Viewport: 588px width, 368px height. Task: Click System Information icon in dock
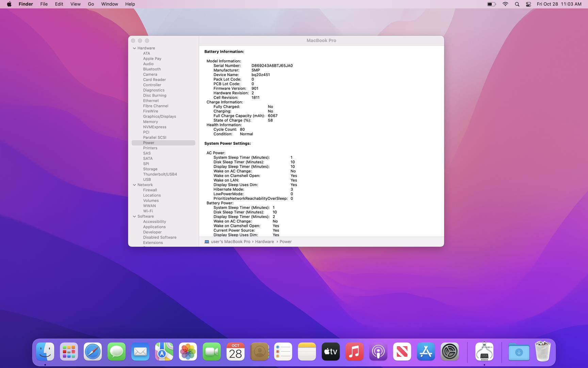(x=485, y=352)
